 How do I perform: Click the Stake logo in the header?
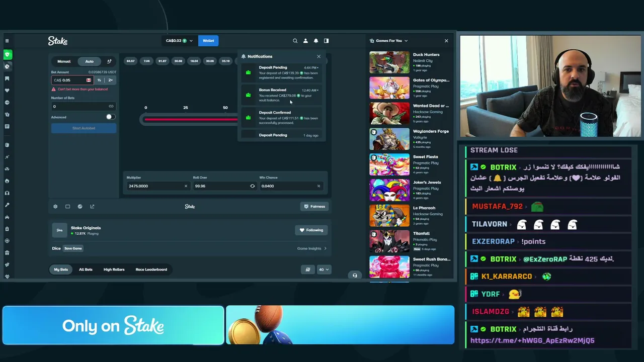pyautogui.click(x=58, y=41)
